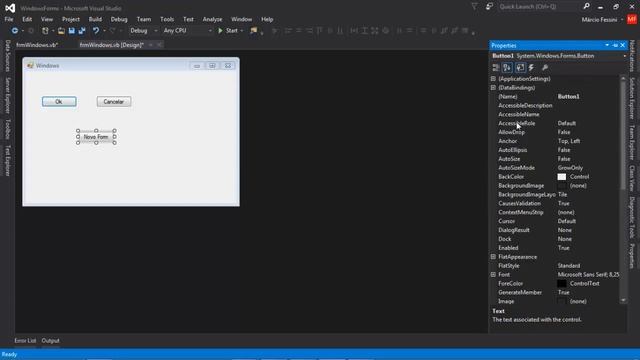Expand the Font property group

(493, 275)
